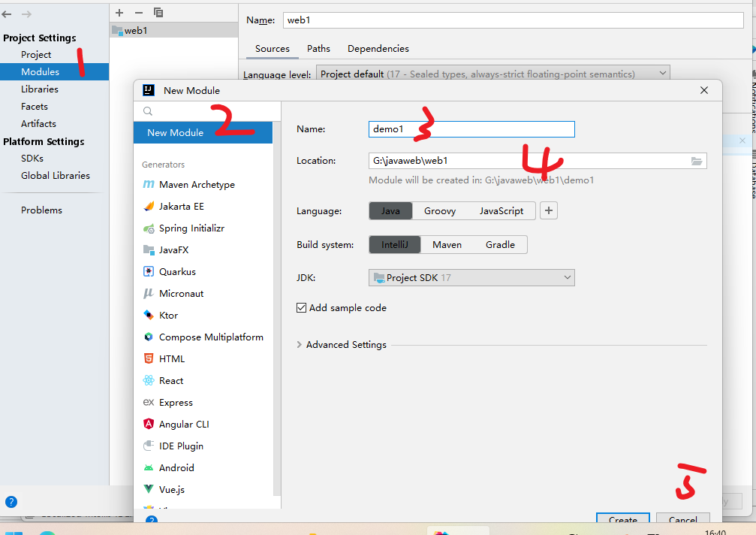Select the web1 module in list

point(173,31)
